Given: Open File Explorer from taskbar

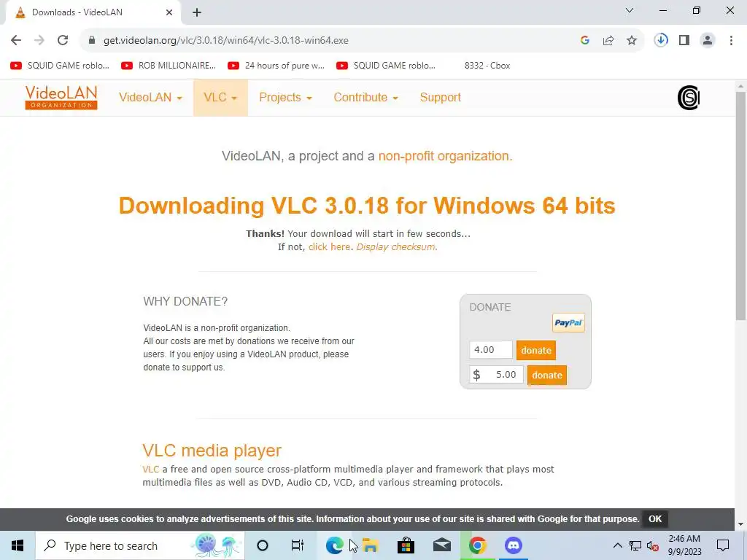Looking at the screenshot, I should [x=370, y=545].
